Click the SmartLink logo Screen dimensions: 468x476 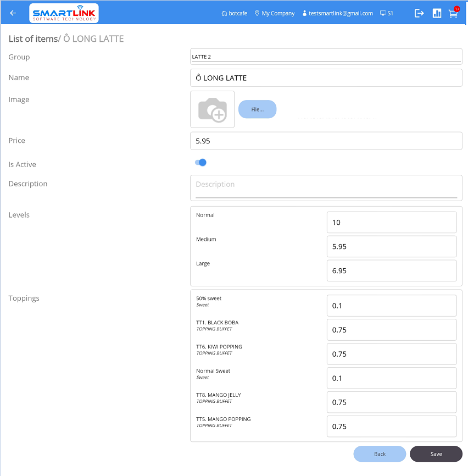click(x=64, y=13)
